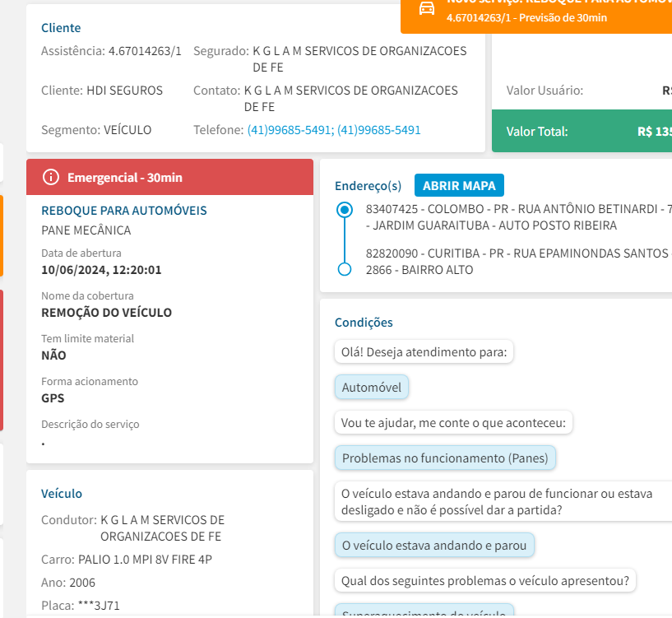Select the O veículo estava andando e parou chip
This screenshot has width=672, height=618.
tap(434, 545)
